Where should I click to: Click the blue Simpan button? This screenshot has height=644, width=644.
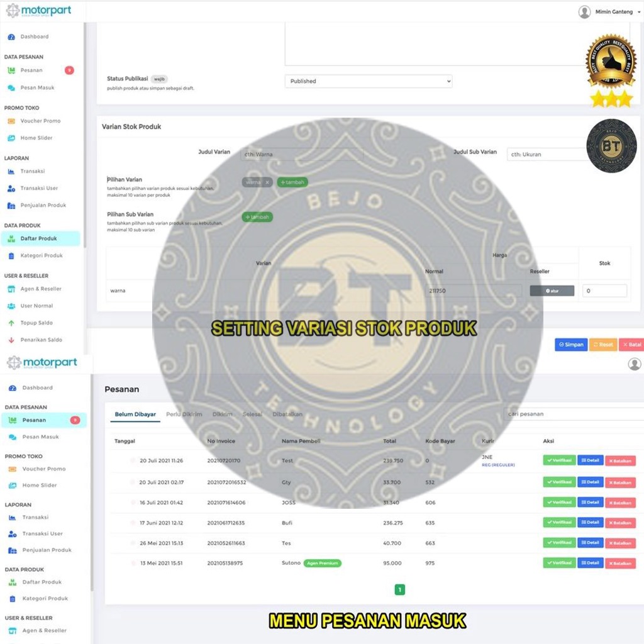[571, 345]
